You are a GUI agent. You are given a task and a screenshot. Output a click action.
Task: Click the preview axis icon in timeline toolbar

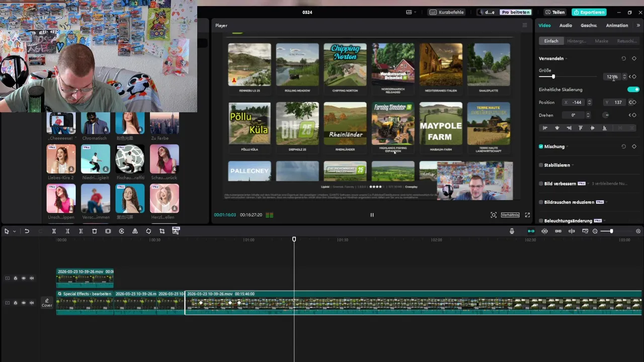[x=572, y=231]
